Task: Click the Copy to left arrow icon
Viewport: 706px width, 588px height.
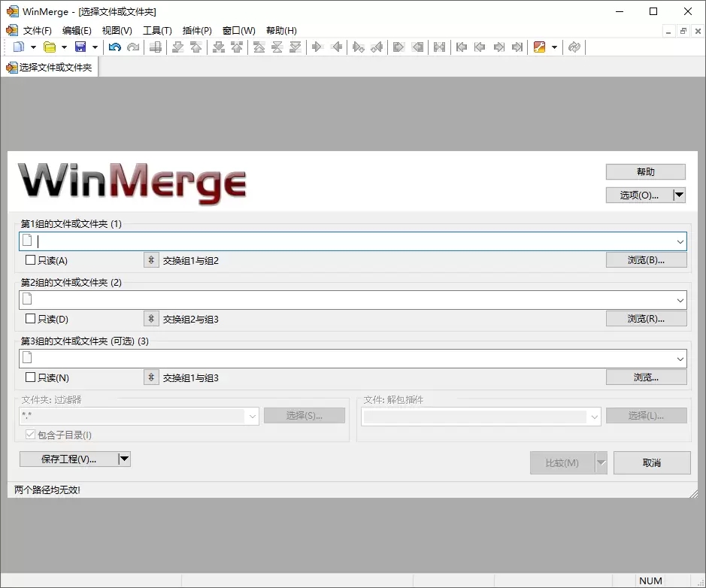Action: [336, 47]
